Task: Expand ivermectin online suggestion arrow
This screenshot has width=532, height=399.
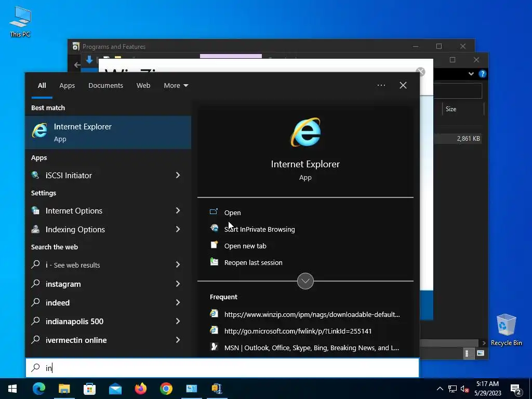Action: point(178,340)
